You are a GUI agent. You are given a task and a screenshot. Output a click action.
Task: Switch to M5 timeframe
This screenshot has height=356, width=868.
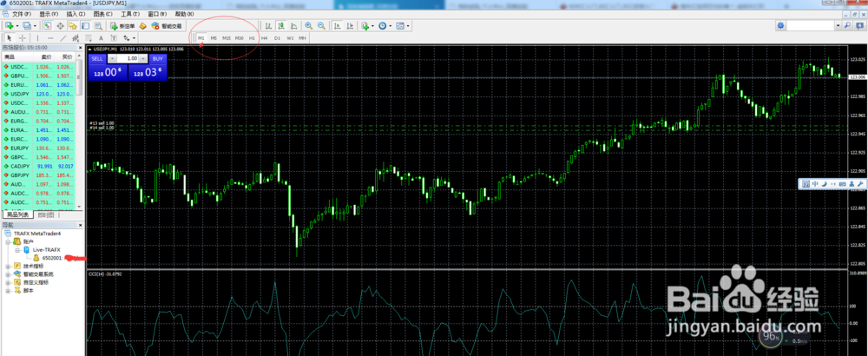click(214, 38)
